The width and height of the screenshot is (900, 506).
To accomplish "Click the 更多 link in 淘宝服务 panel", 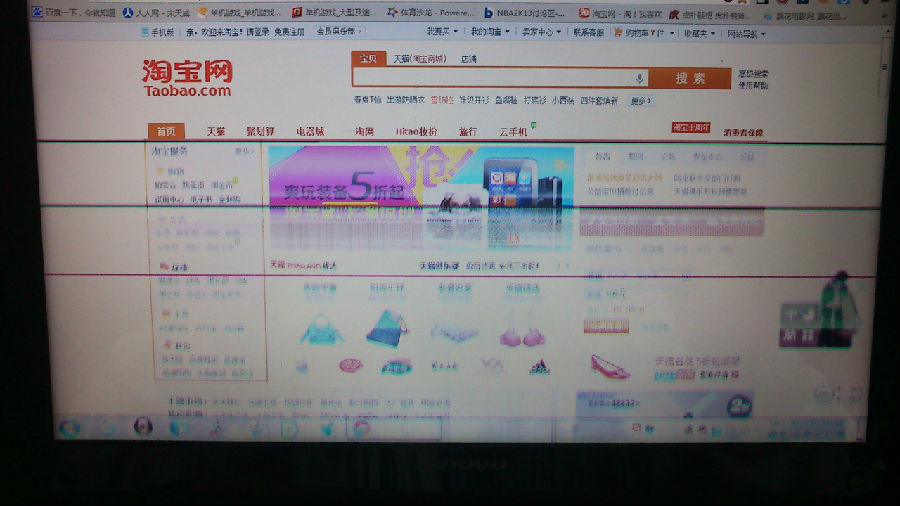I will pos(243,151).
